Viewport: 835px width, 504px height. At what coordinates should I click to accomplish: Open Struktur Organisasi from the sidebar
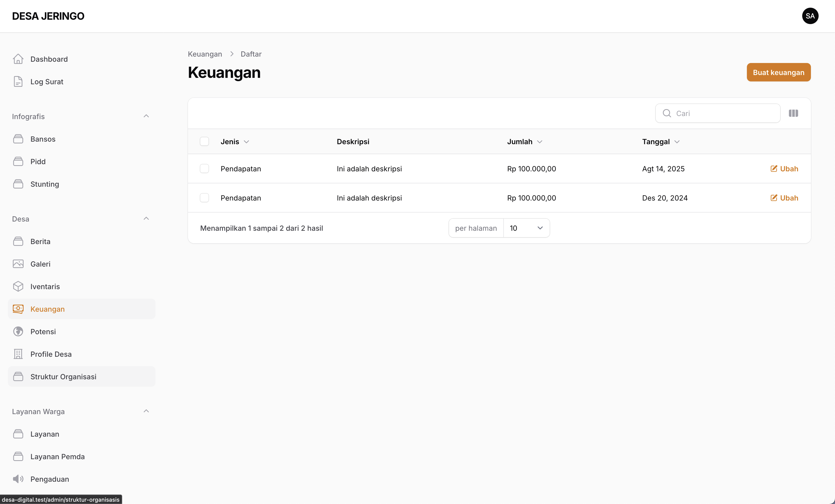tap(63, 376)
